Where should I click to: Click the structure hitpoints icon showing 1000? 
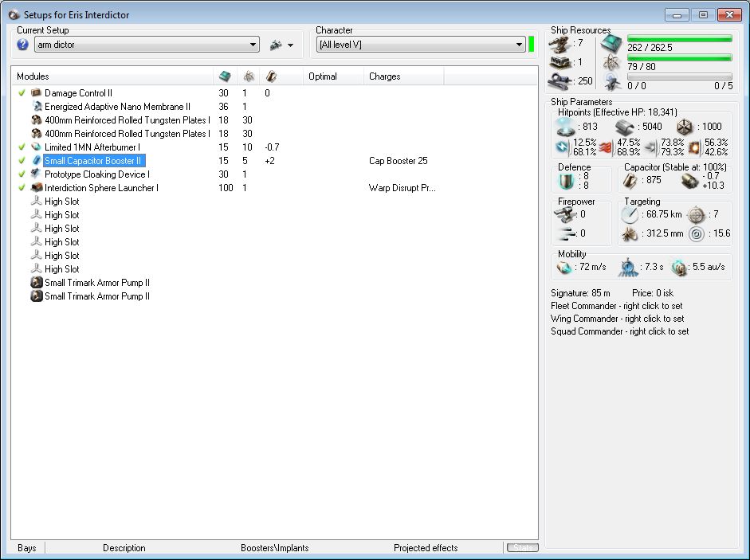(x=685, y=127)
